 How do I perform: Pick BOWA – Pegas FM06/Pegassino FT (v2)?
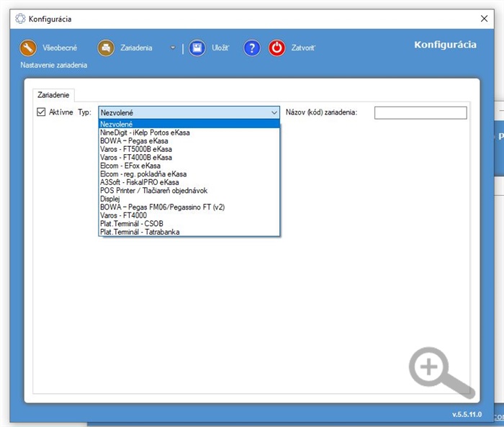(x=189, y=207)
